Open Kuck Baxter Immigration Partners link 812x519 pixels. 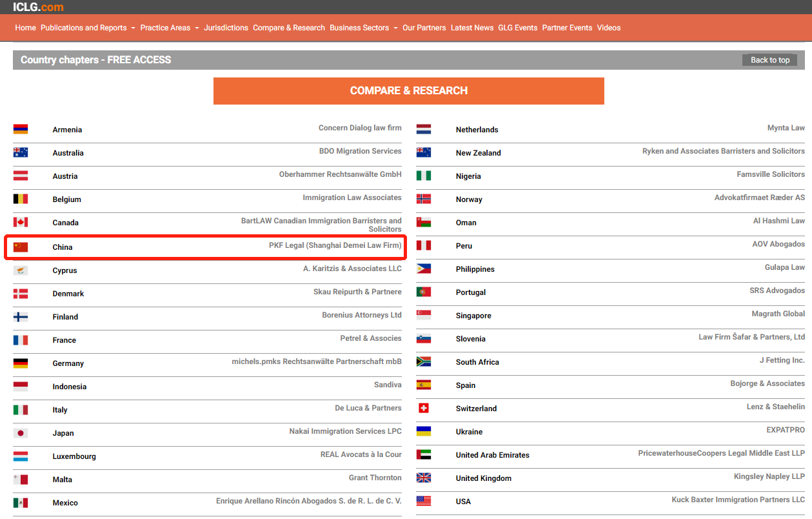(x=738, y=500)
